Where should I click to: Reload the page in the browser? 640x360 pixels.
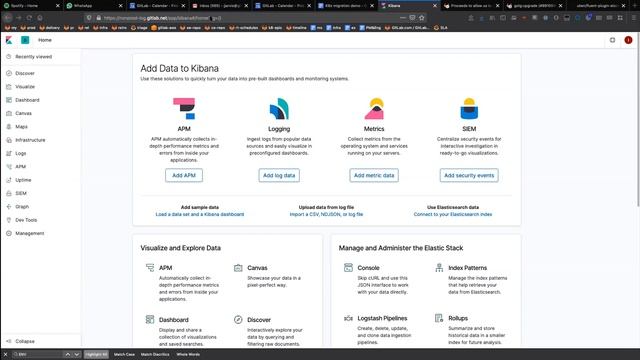coord(29,18)
